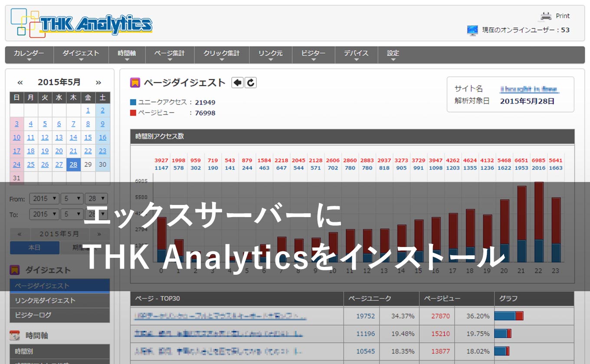Click the bar for hour 21
The width and height of the screenshot is (590, 364).
(522, 224)
